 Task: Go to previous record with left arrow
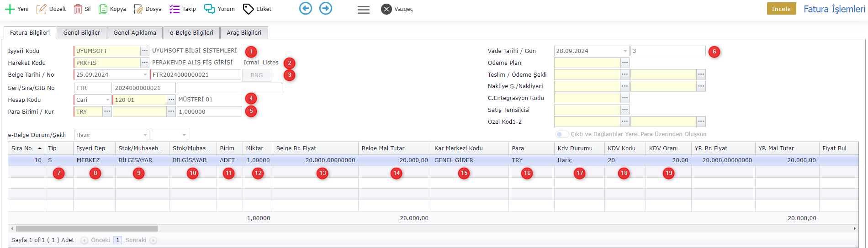tap(306, 8)
